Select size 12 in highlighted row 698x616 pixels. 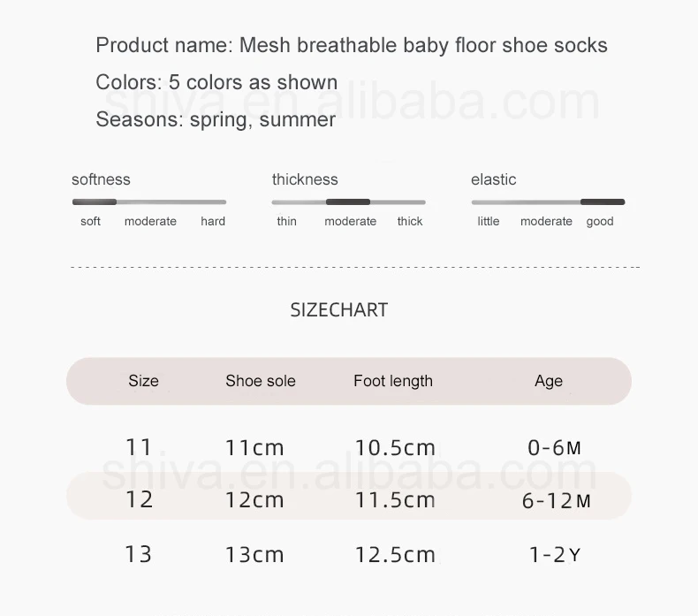point(140,499)
